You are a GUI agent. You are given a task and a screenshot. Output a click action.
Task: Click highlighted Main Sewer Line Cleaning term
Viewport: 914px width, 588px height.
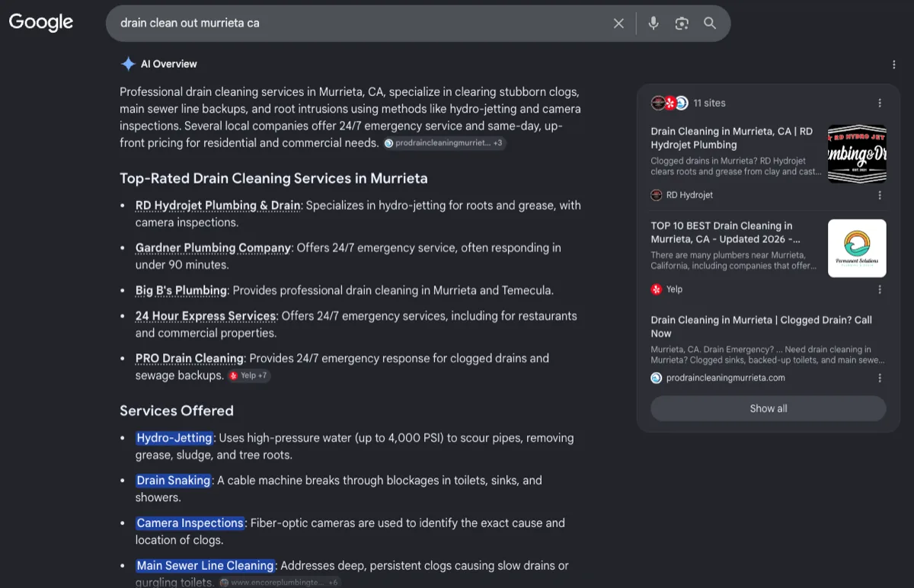(206, 566)
